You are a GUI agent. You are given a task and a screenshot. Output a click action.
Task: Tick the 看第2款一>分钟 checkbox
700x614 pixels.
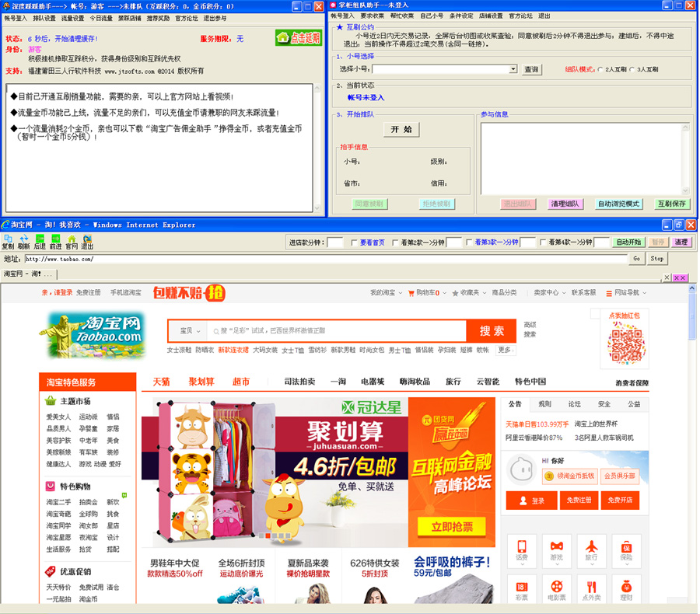(x=395, y=242)
